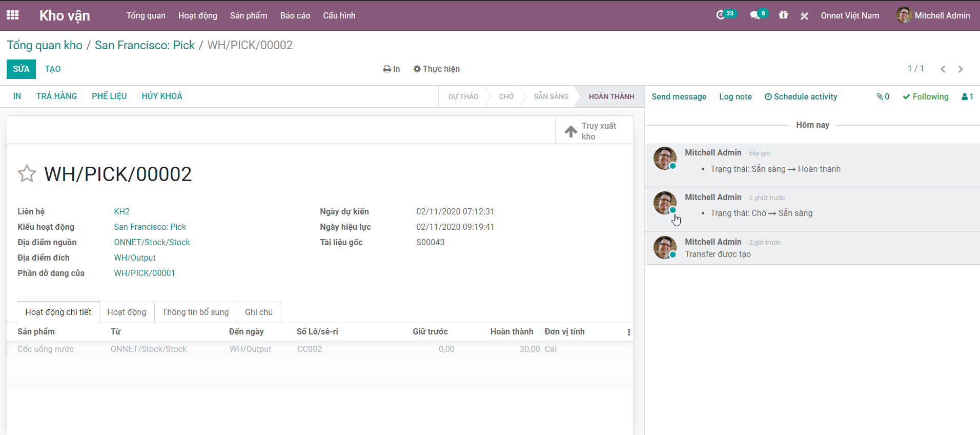Image resolution: width=980 pixels, height=435 pixels.
Task: Open column options three-dot menu in table
Action: coord(629,332)
